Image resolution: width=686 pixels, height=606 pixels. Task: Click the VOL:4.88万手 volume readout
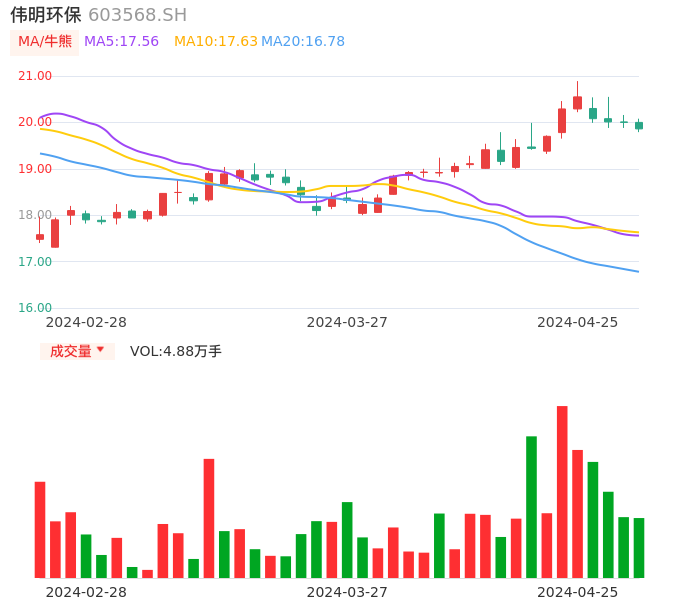[x=176, y=351]
